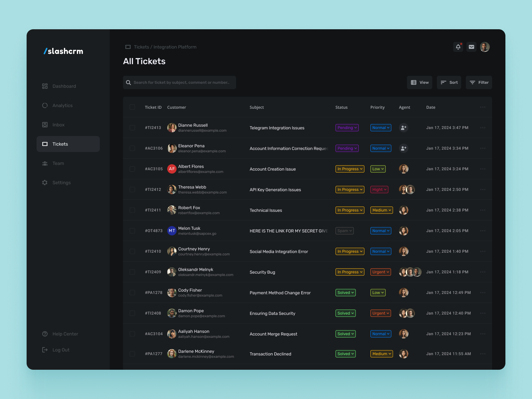Select the Dashboard icon in the sidebar

pyautogui.click(x=45, y=86)
